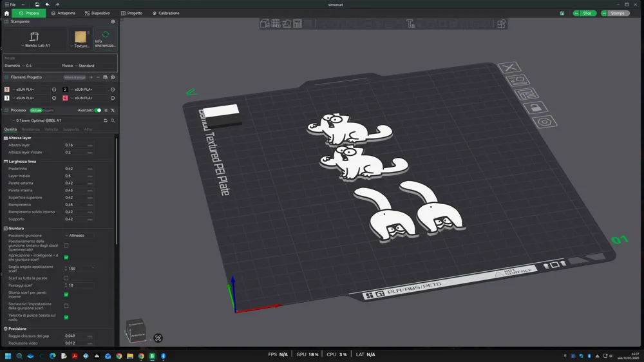Open Textured plate type dropdown
Viewport: 644px width, 362px height.
(80, 46)
